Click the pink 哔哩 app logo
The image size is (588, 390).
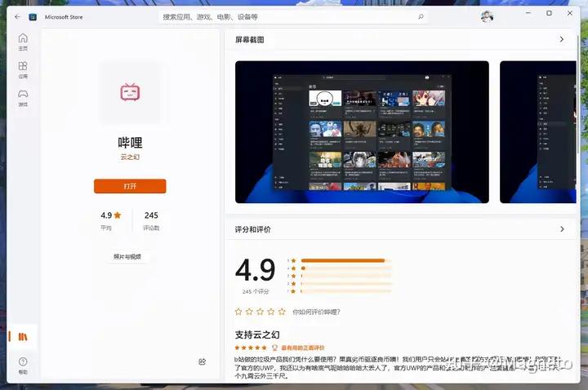(x=130, y=92)
